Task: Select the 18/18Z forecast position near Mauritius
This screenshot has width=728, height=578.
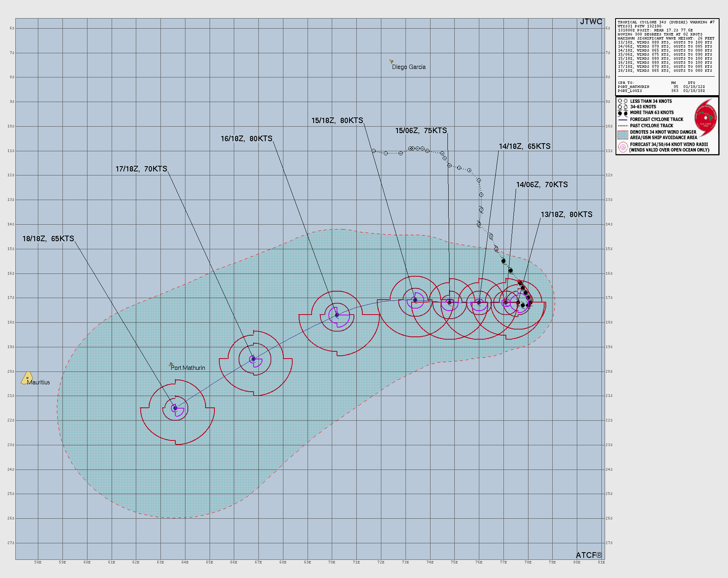Action: click(175, 408)
